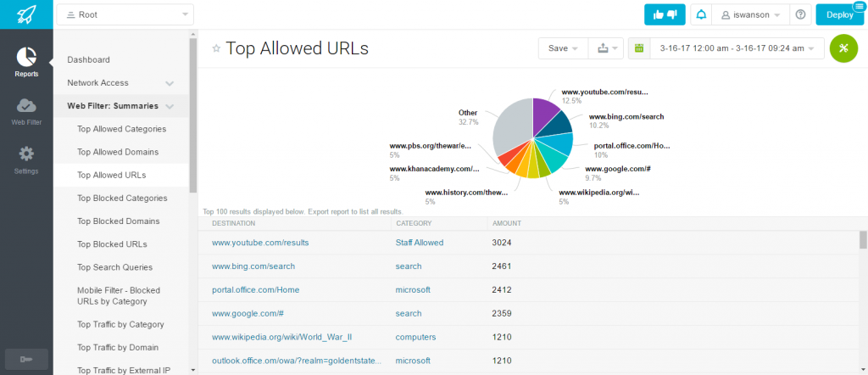Screen dimensions: 868x375
Task: Click the green calendar icon
Action: pyautogui.click(x=639, y=48)
